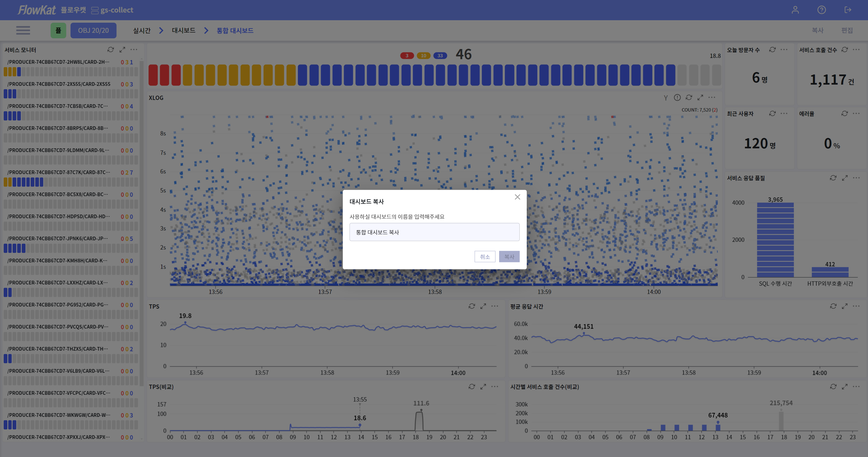Close the 대시보드 복사 dialog
Screen dimensions: 868x457
(518, 197)
